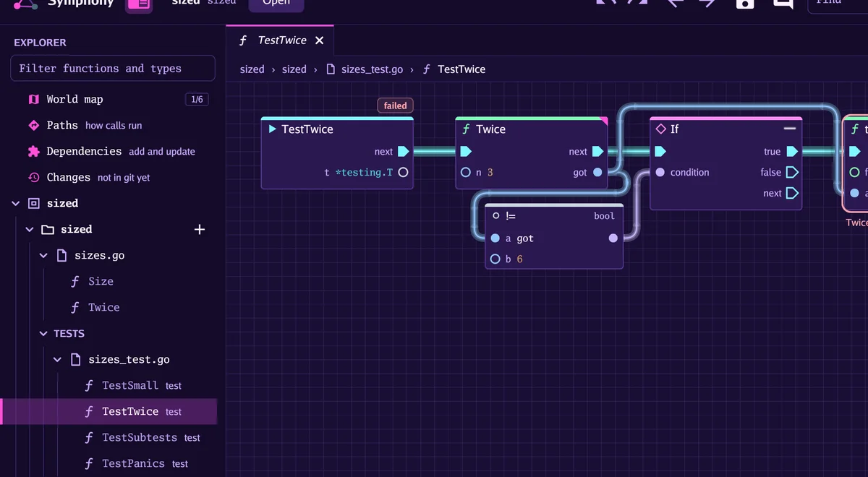Viewport: 868px width, 477px height.
Task: Select the Twice node title
Action: 490,129
